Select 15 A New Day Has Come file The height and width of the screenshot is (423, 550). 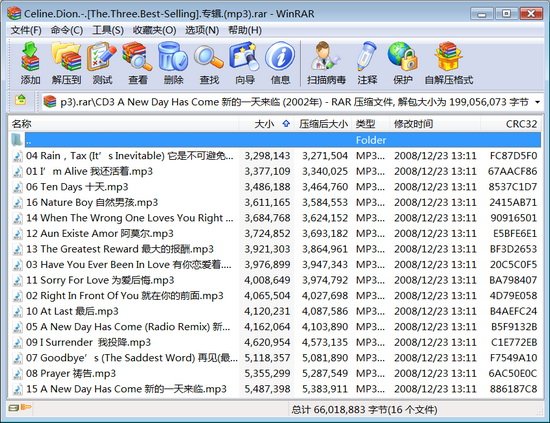coord(275,389)
